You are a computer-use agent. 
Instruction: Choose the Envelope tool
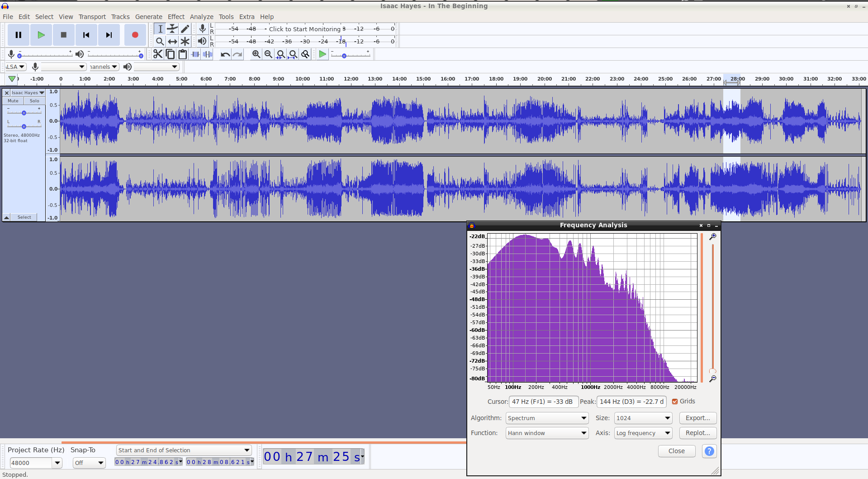(x=172, y=29)
